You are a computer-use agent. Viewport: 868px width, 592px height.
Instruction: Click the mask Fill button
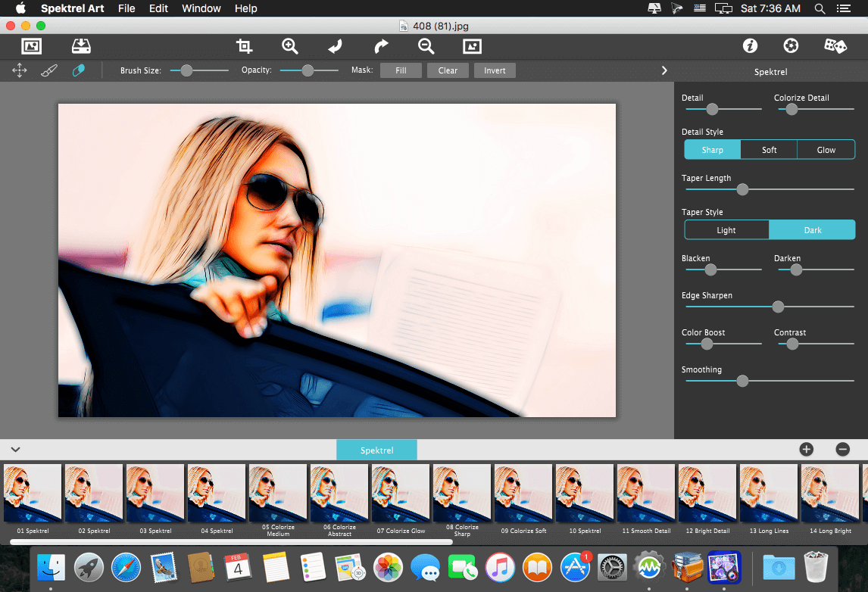[401, 70]
